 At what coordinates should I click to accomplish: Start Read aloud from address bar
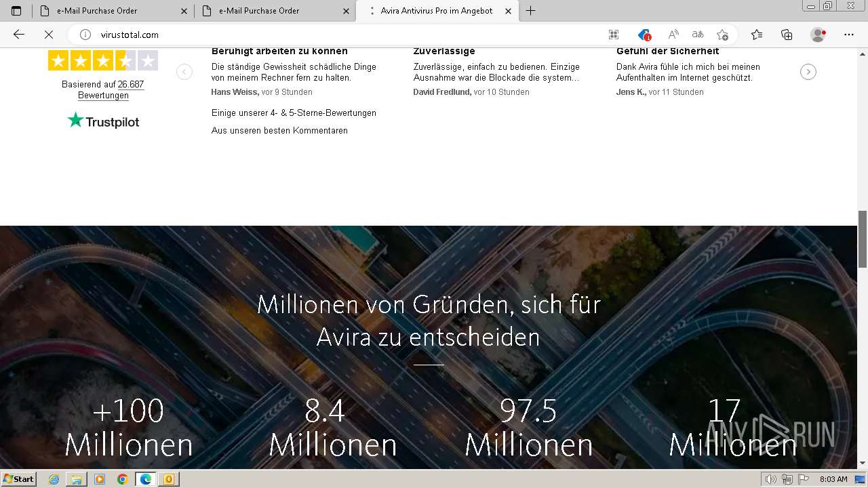pos(673,35)
